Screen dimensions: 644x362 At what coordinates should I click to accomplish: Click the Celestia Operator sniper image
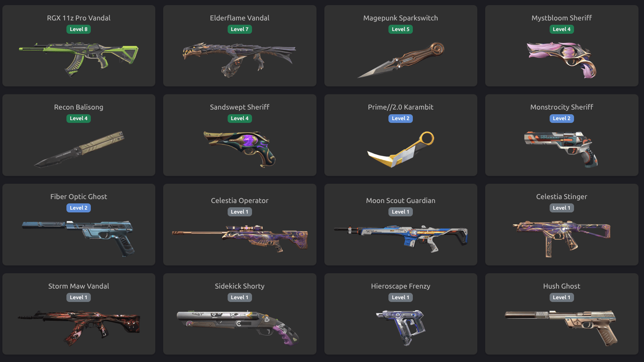(239, 239)
